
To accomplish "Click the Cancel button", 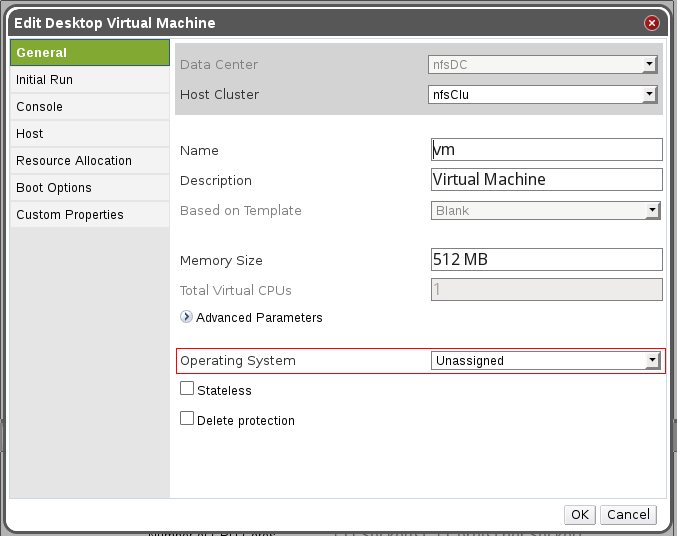I will 628,514.
